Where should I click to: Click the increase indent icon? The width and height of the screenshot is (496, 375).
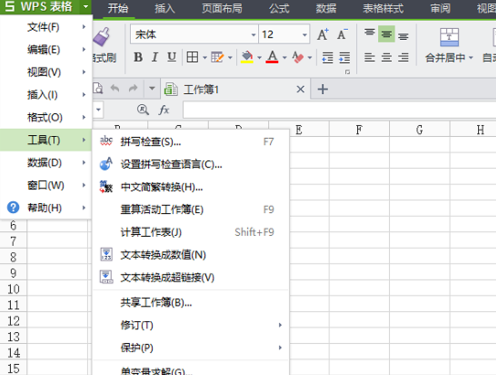pyautogui.click(x=344, y=57)
